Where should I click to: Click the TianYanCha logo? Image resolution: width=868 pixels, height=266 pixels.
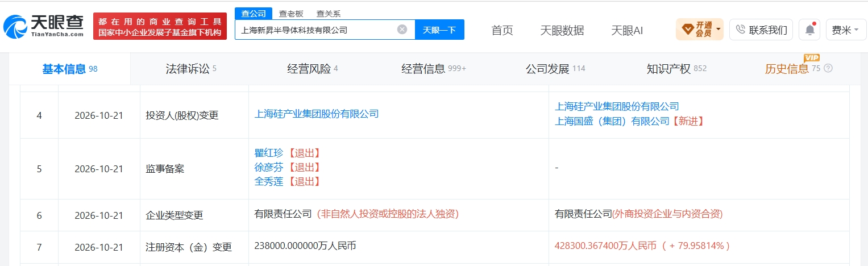pyautogui.click(x=44, y=26)
